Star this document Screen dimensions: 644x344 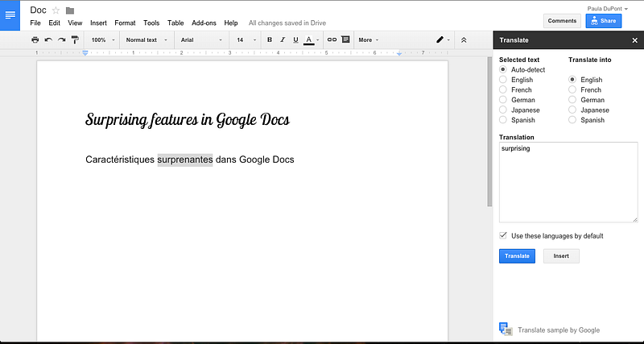[x=56, y=10]
